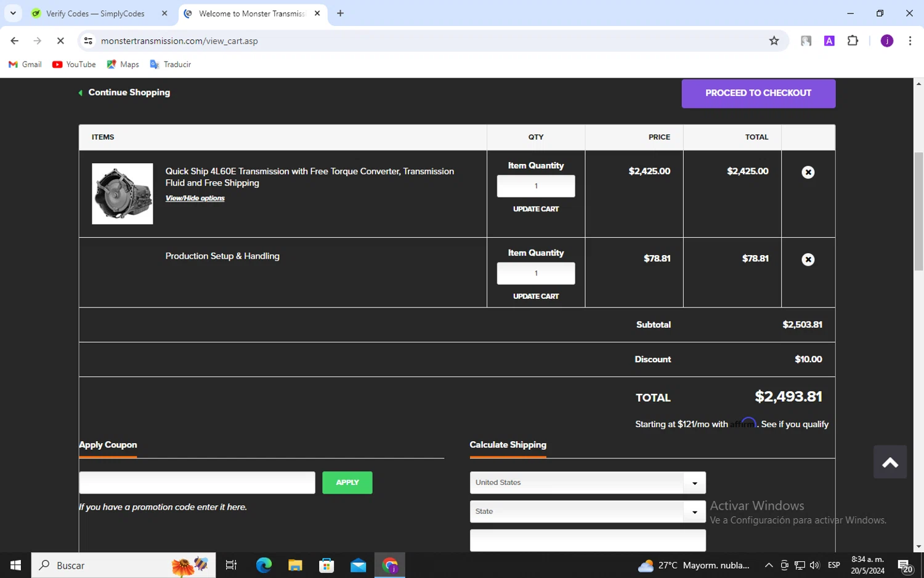Screen dimensions: 924x578
Task: Open the weather widget showing 27°C
Action: [694, 565]
